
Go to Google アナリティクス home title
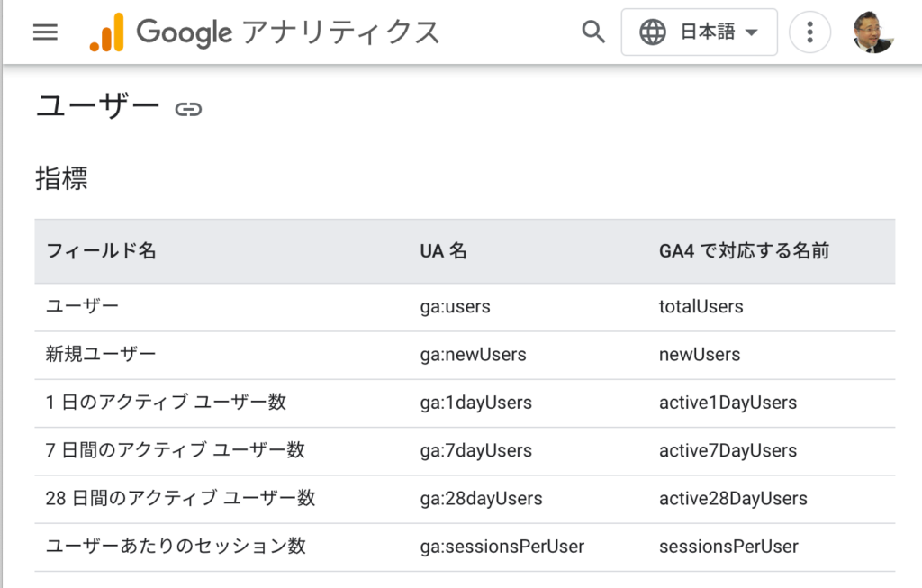coord(288,33)
